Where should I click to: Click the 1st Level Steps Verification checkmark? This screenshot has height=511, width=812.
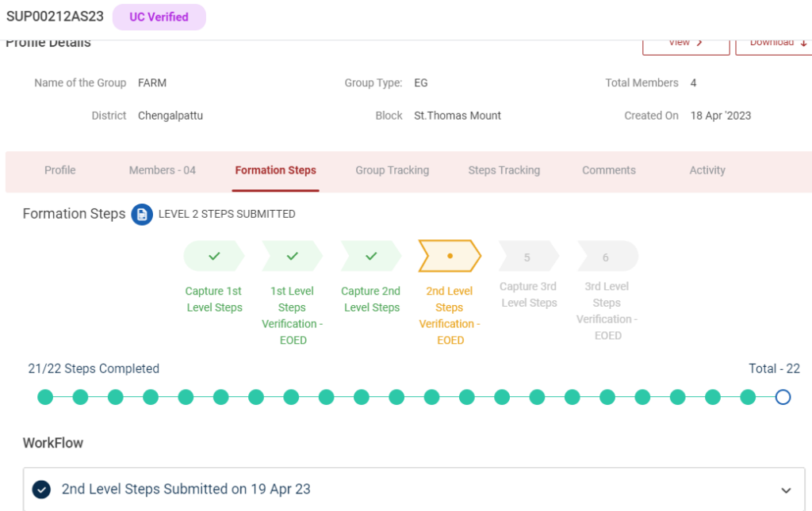tap(292, 257)
